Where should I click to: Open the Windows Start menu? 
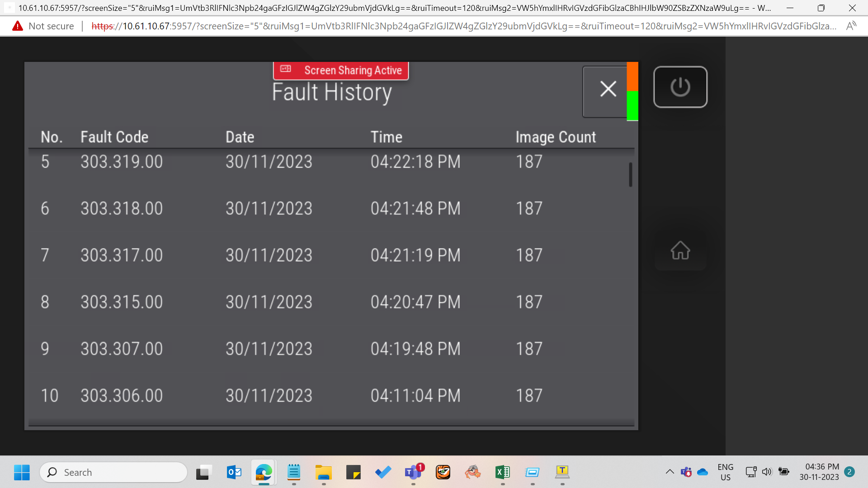[x=22, y=472]
